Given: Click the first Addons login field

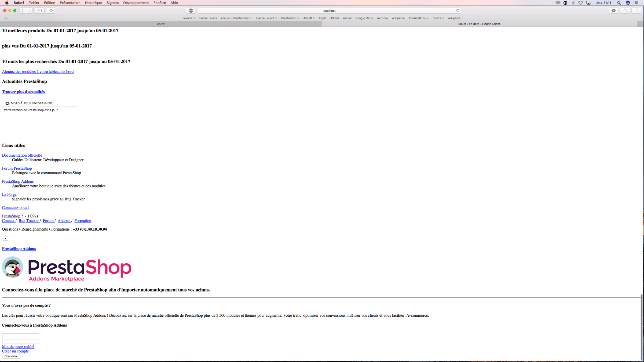Looking at the screenshot, I should point(21,336).
